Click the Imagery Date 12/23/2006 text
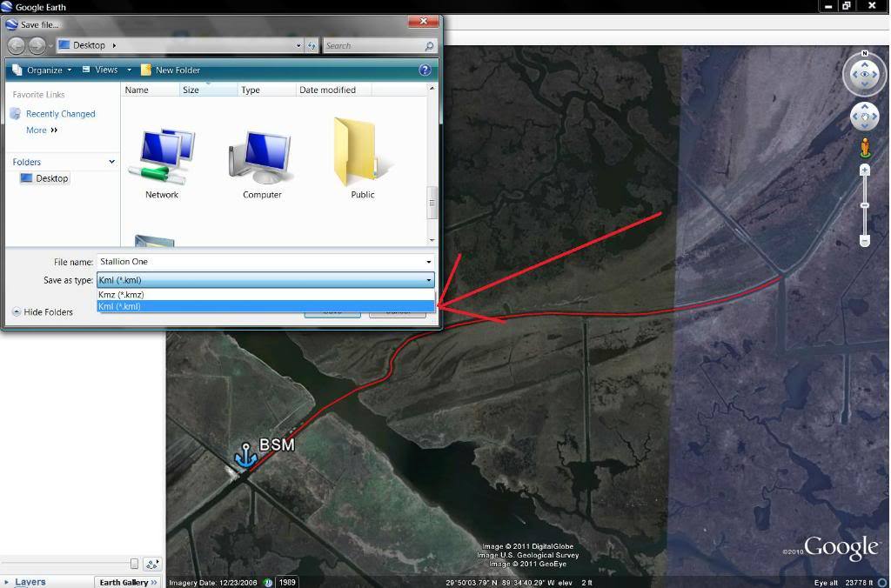 [x=213, y=583]
